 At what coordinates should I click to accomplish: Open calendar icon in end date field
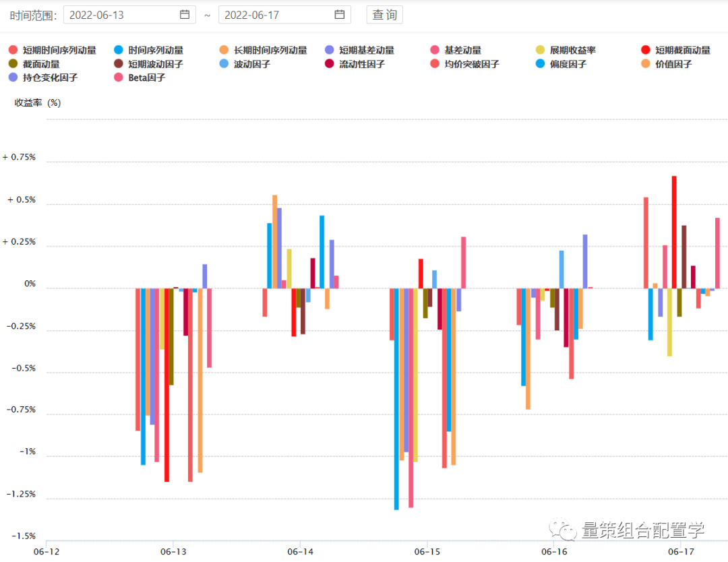tap(339, 14)
